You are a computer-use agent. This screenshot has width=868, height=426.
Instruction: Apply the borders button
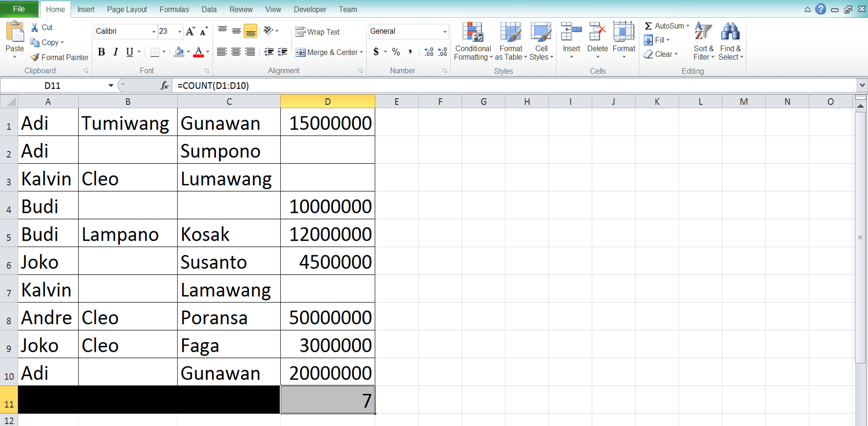click(155, 52)
